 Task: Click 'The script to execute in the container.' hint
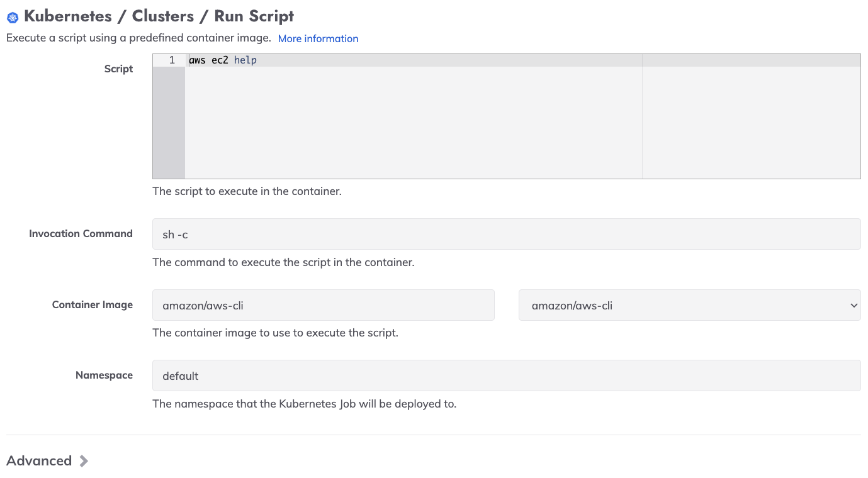point(247,191)
